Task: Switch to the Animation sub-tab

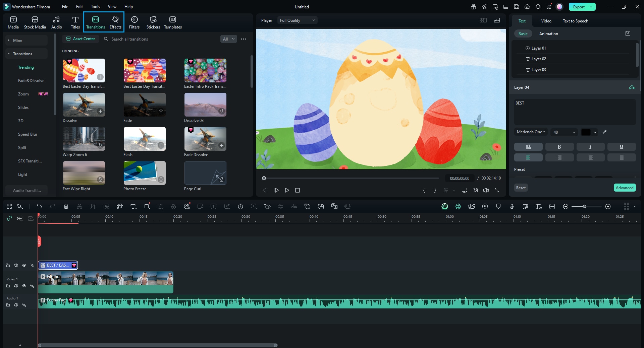Action: tap(548, 33)
